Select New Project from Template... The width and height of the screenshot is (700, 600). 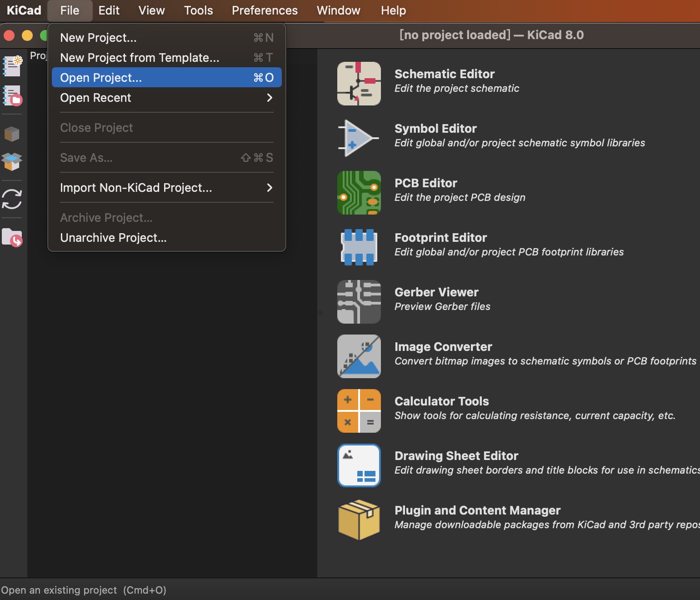pos(167,58)
